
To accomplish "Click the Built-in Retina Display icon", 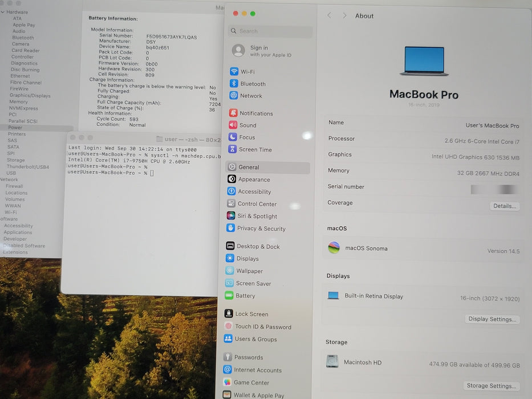I will (x=333, y=295).
